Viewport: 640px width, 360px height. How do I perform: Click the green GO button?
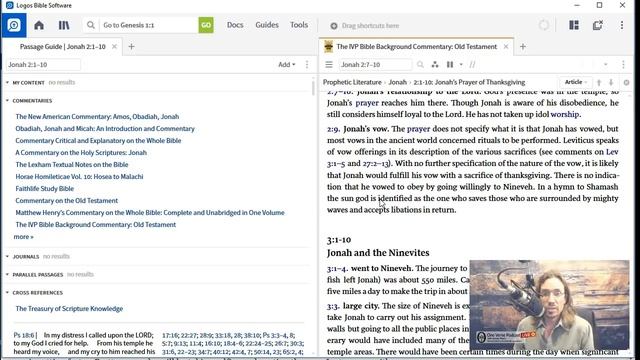click(x=206, y=25)
